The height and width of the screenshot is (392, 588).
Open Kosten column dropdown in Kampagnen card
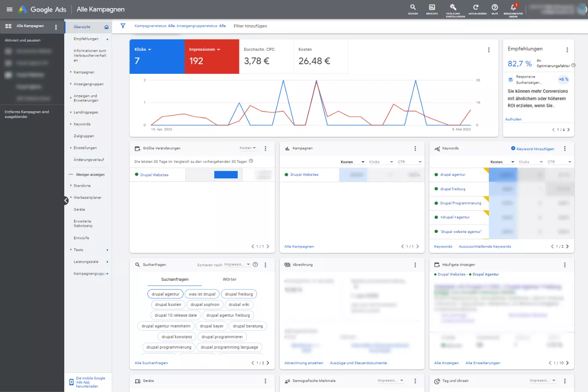click(352, 162)
